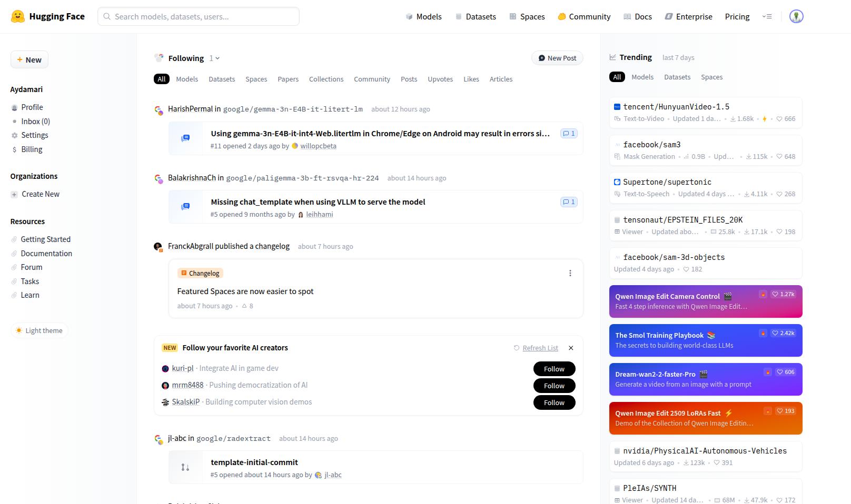Screen dimensions: 851x504
Task: Open the user avatar menu in top bar
Action: pyautogui.click(x=796, y=16)
